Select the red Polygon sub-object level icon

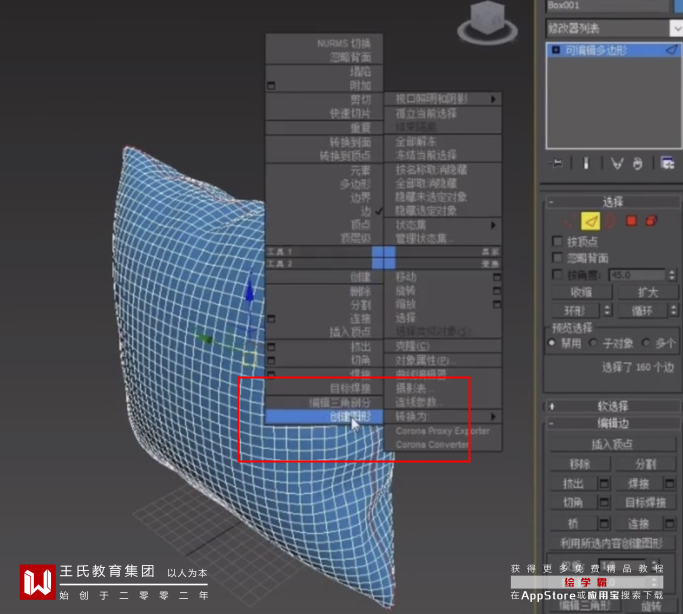click(x=631, y=221)
